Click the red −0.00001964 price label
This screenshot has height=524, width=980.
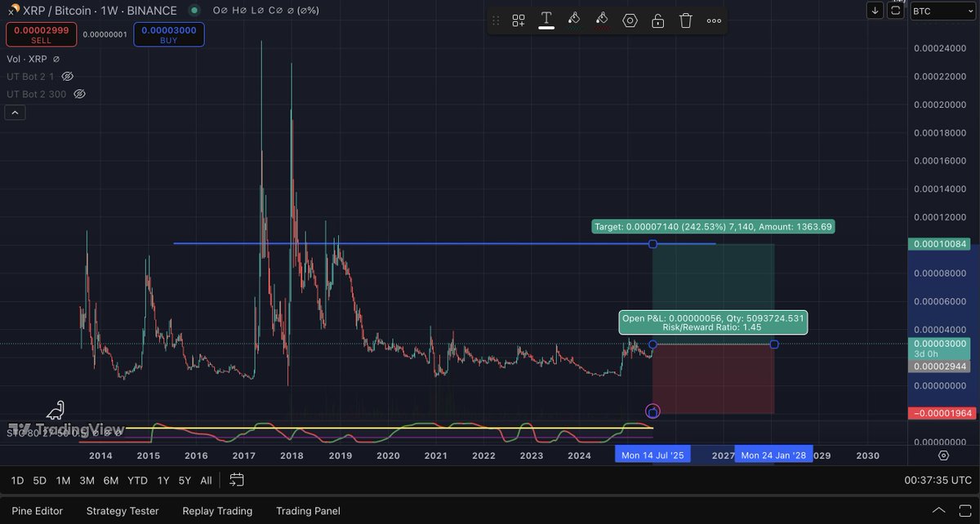click(942, 414)
